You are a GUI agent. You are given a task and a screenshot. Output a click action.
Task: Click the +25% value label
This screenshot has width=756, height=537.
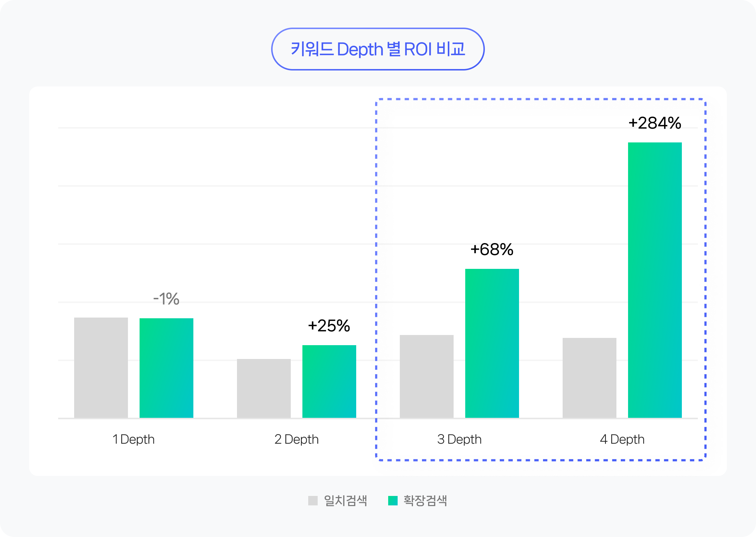tap(329, 326)
